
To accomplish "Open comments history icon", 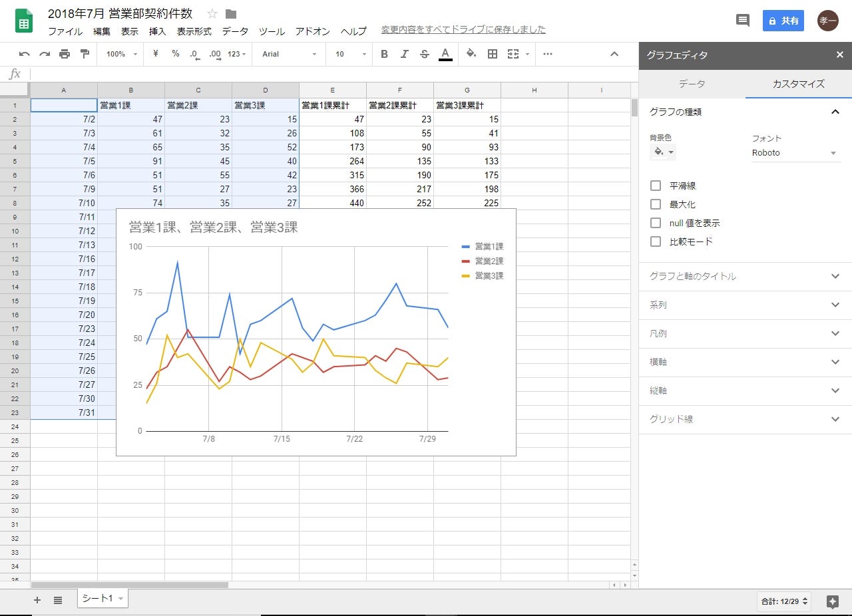I will point(743,20).
